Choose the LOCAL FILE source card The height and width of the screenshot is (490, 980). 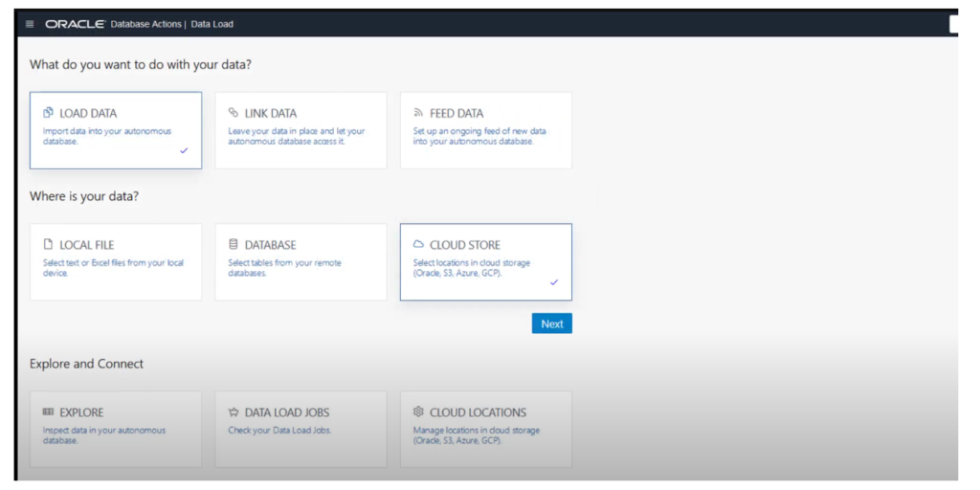[116, 262]
